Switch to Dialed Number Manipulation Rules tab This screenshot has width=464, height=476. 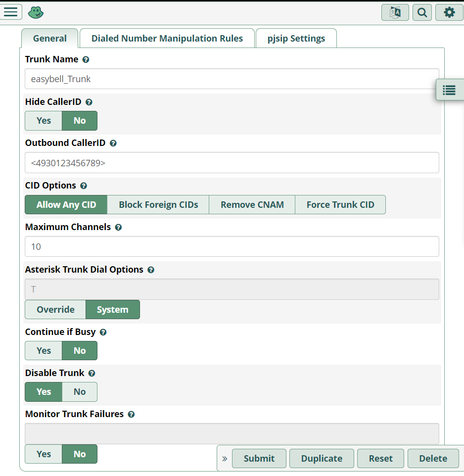tap(167, 39)
